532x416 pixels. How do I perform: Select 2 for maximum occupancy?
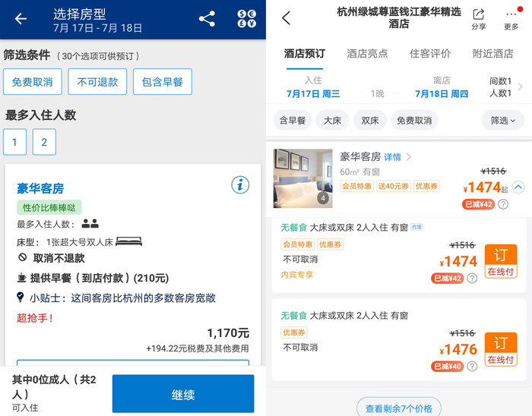pos(44,142)
